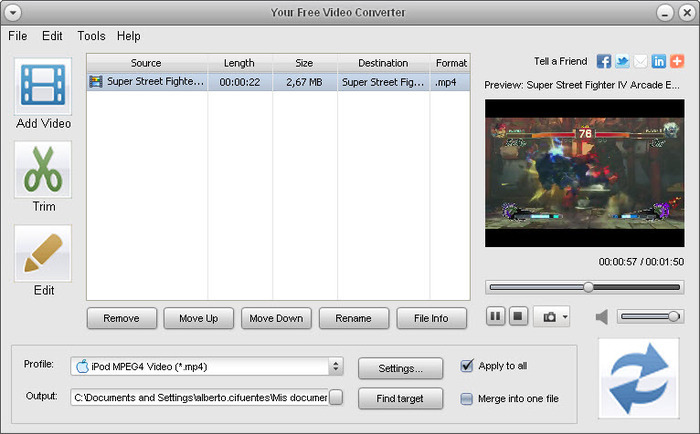Sort by the Size column header
This screenshot has width=700, height=434.
pos(304,63)
